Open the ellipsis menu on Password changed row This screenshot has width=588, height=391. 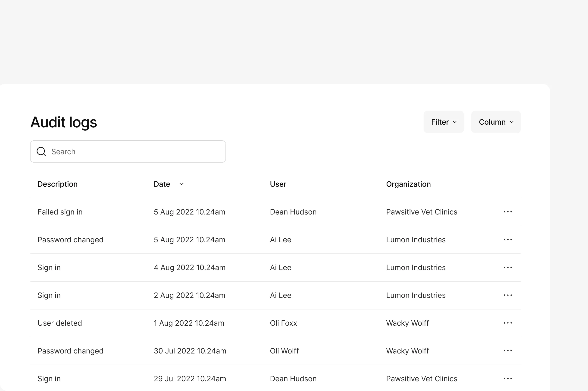pos(508,240)
